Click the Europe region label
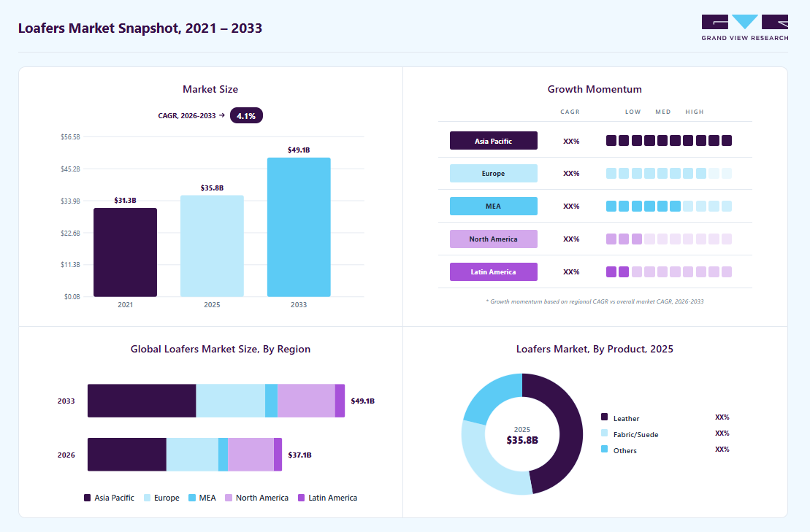 point(493,174)
